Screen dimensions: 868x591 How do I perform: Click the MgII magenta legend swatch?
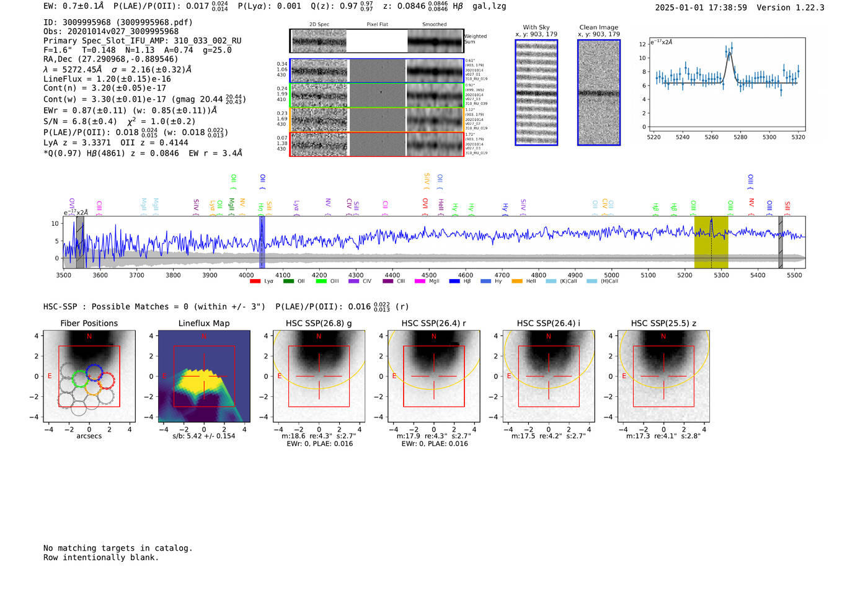pyautogui.click(x=420, y=282)
